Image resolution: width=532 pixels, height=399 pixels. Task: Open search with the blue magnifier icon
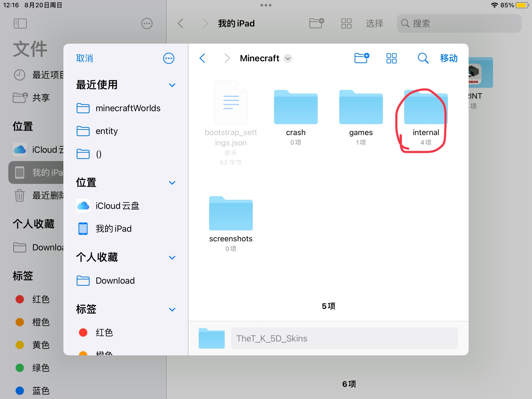(x=423, y=58)
